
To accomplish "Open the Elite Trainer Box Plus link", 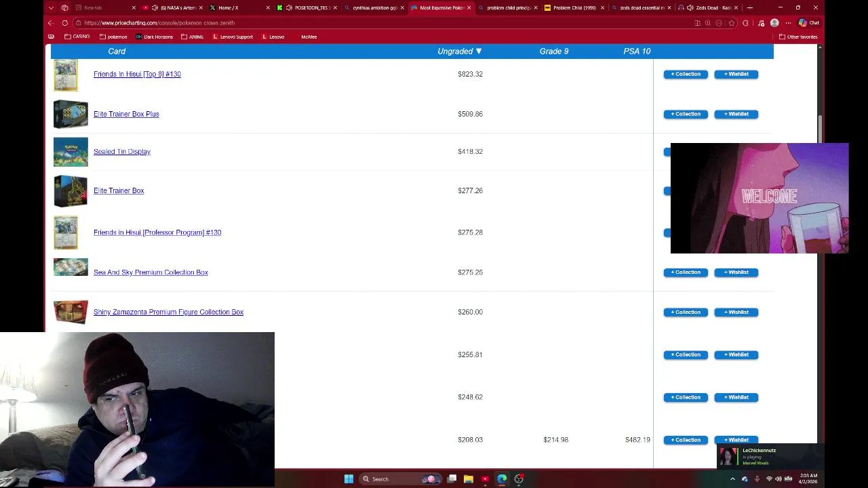I will tap(126, 114).
